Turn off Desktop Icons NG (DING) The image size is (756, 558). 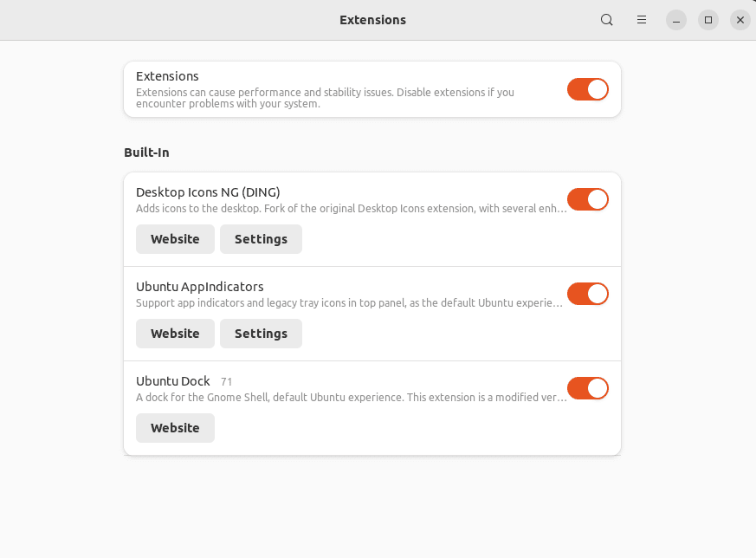pos(587,199)
